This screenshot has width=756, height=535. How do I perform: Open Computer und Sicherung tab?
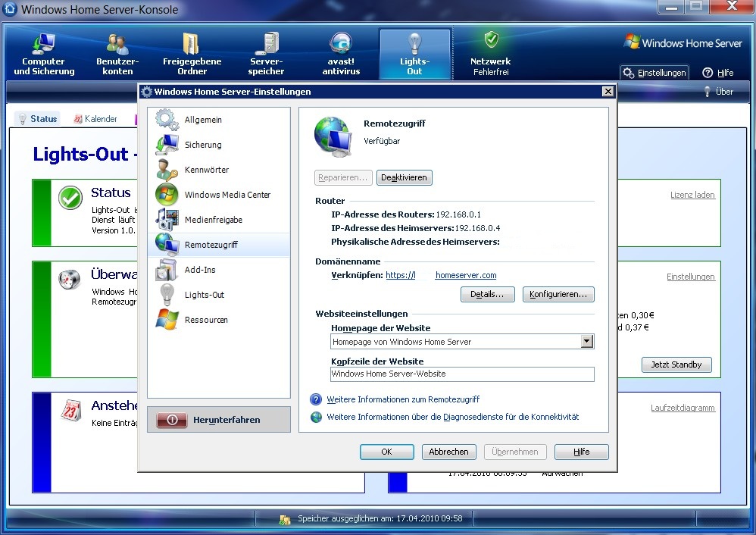click(x=44, y=54)
